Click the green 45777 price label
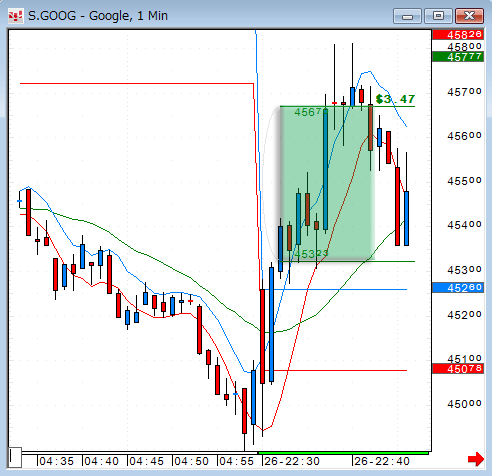The image size is (492, 476). tap(458, 57)
